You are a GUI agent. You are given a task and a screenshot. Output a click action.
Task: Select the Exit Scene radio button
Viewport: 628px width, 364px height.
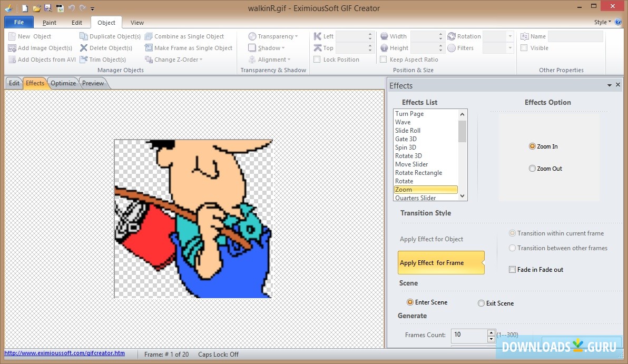pyautogui.click(x=481, y=303)
